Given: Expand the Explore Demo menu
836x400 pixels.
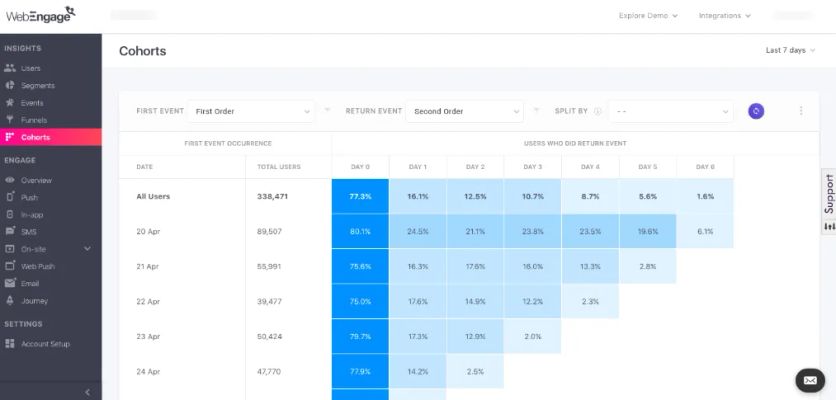Looking at the screenshot, I should click(x=648, y=15).
